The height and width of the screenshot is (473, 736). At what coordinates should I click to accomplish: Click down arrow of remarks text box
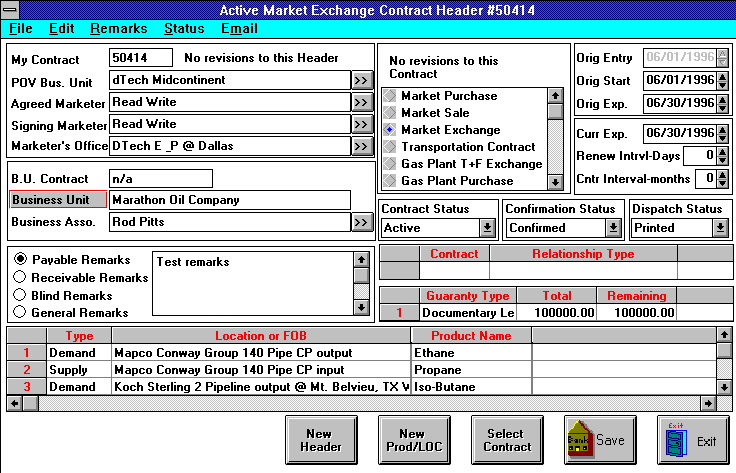pos(361,307)
